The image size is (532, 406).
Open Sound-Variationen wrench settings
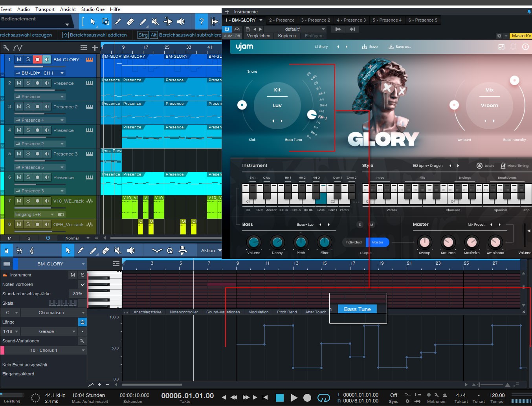82,341
